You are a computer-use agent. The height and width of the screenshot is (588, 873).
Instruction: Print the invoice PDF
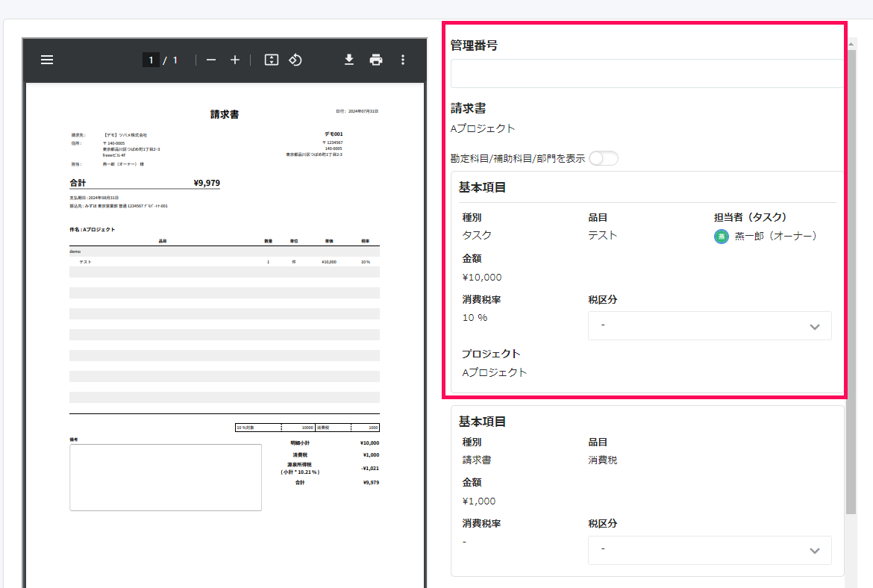click(376, 60)
